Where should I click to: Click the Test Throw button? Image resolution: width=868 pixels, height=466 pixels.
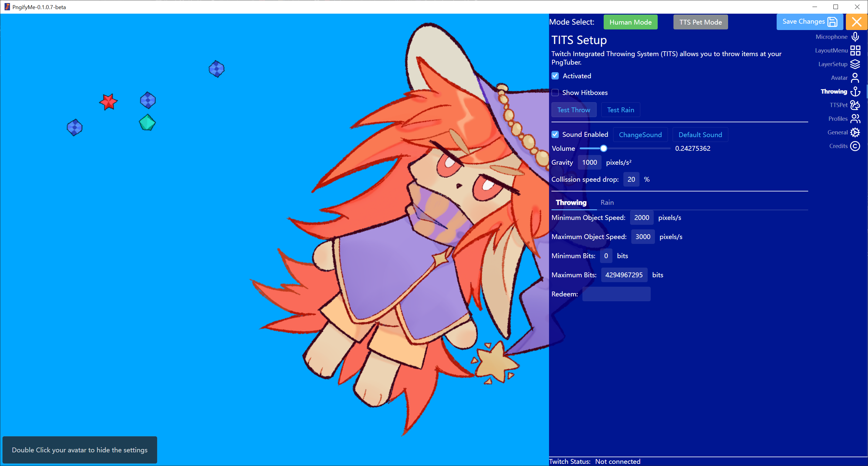pyautogui.click(x=574, y=110)
